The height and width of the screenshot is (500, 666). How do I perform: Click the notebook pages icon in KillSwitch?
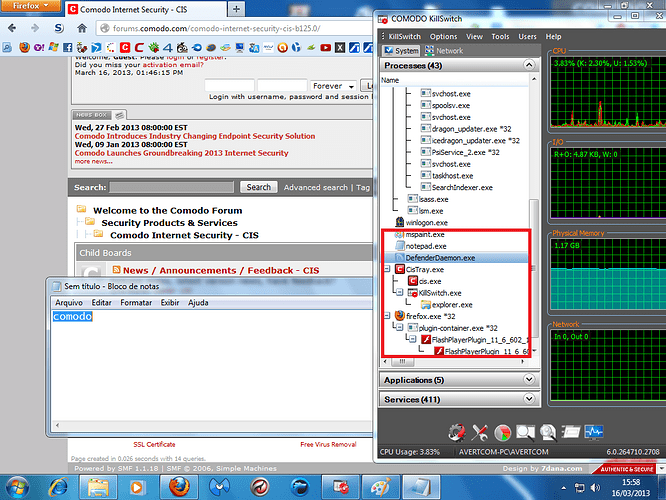[571, 432]
